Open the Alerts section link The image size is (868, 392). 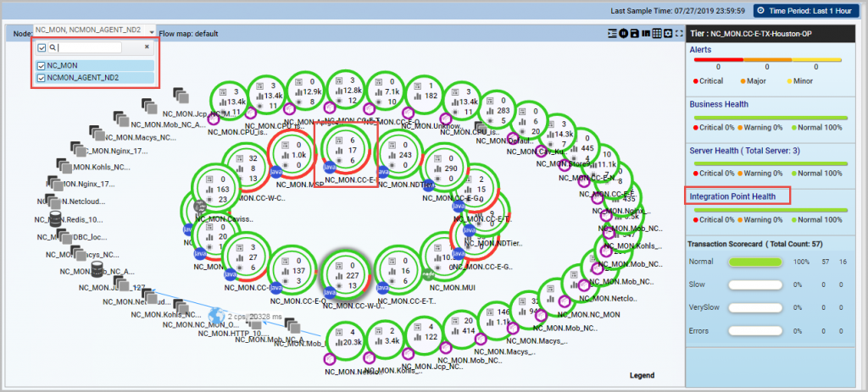tap(701, 50)
